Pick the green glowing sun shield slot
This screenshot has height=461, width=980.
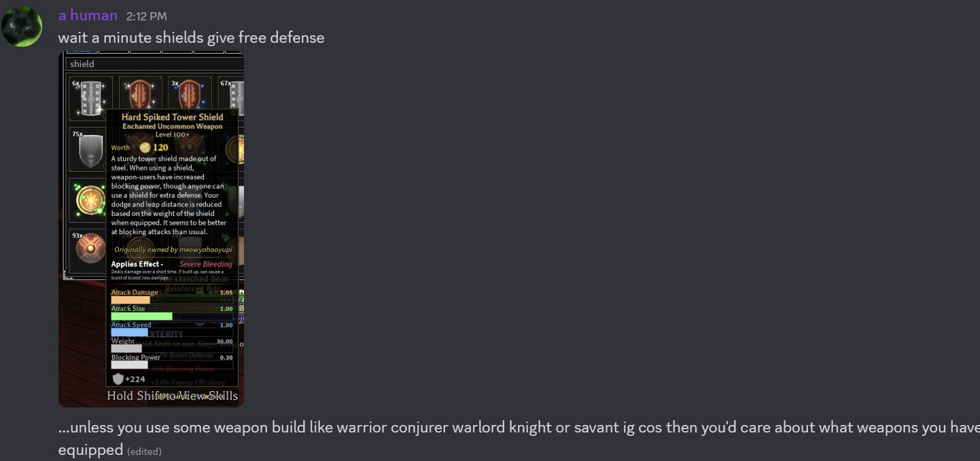point(89,201)
